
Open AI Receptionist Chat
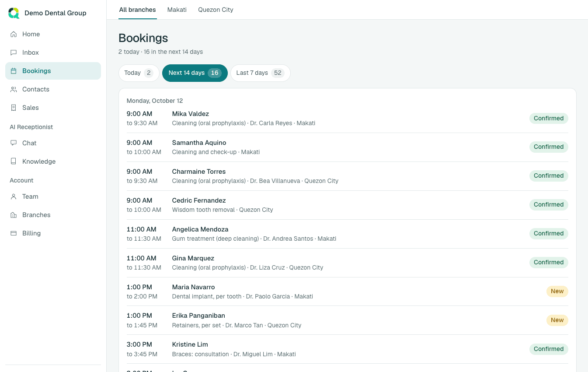[x=53, y=143]
